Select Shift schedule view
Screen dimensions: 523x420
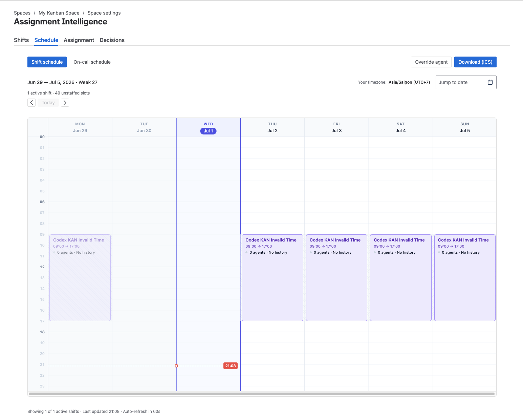pos(47,62)
